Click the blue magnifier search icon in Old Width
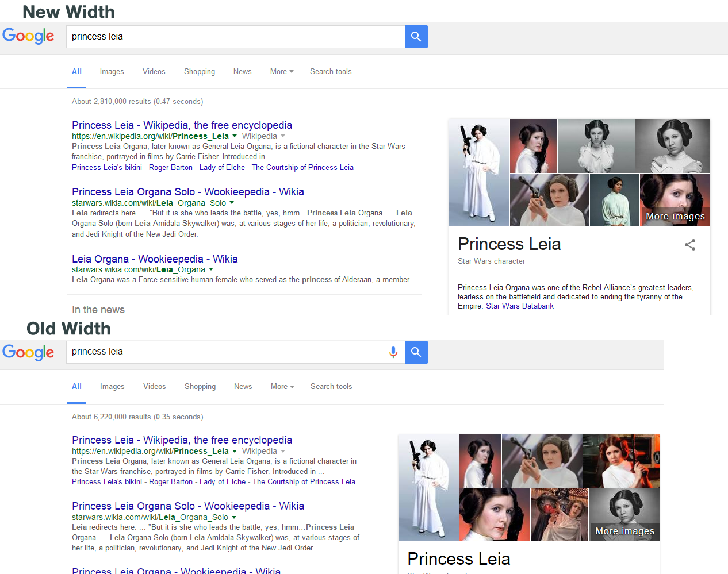Screen dimensions: 728x574 click(x=416, y=352)
